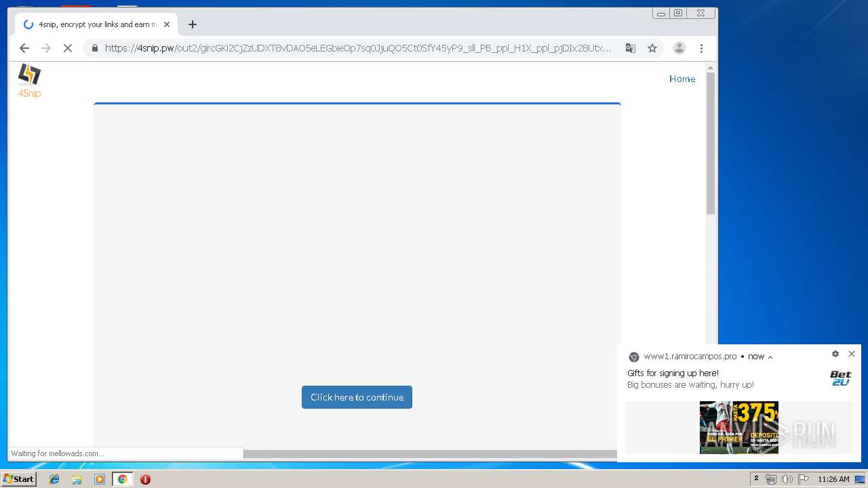
Task: Stop loading the page
Action: coord(68,48)
